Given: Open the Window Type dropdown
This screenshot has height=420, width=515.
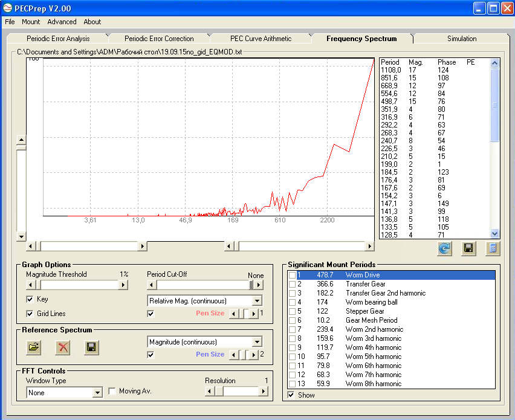Looking at the screenshot, I should [x=97, y=393].
